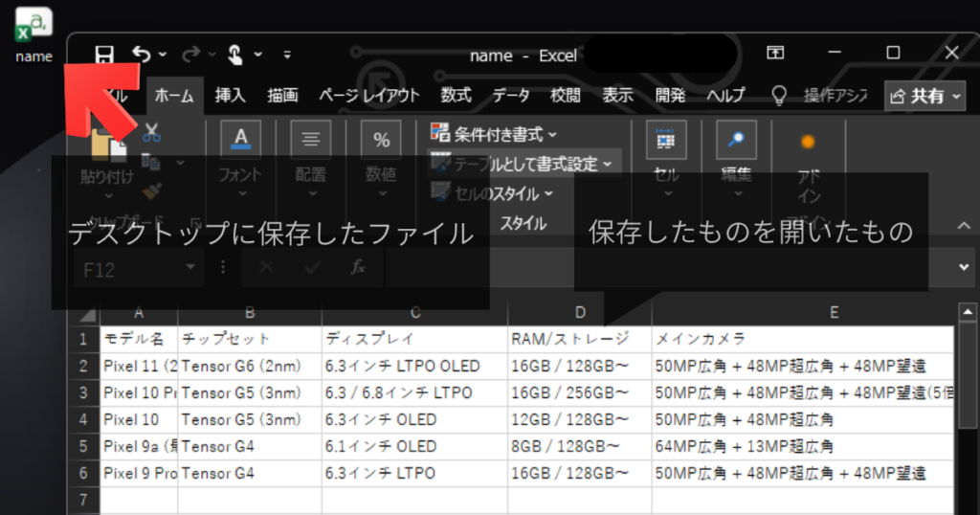Select column D header

tap(580, 312)
